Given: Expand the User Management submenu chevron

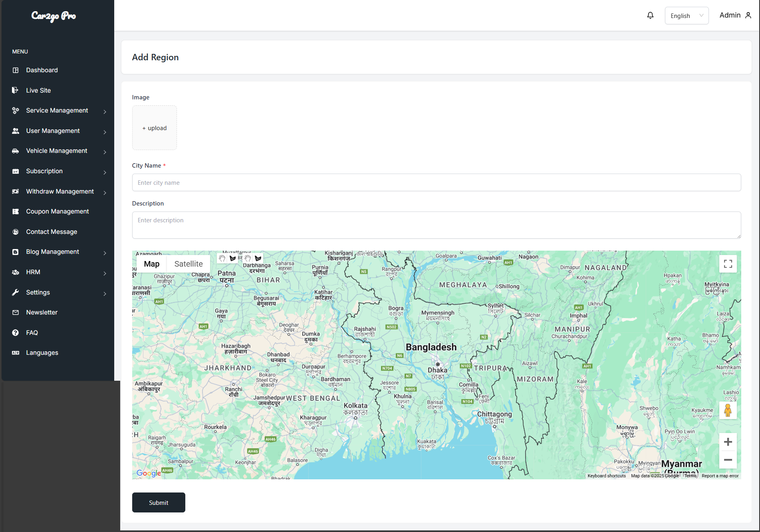Looking at the screenshot, I should (x=105, y=132).
